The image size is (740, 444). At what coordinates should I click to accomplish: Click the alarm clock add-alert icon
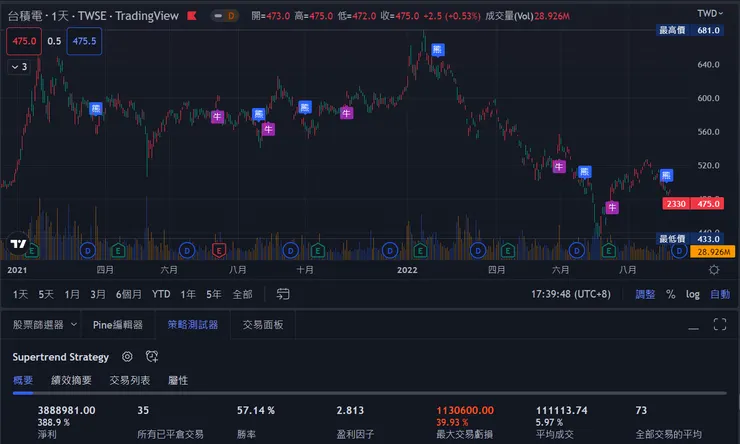click(151, 356)
